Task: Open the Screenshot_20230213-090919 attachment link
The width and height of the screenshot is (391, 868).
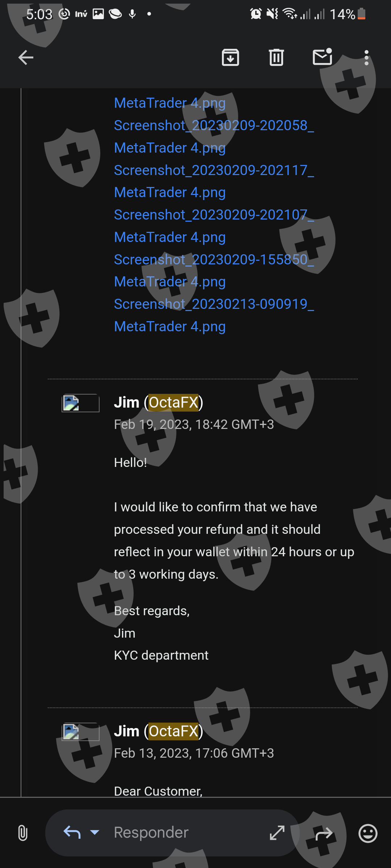Action: click(x=214, y=315)
